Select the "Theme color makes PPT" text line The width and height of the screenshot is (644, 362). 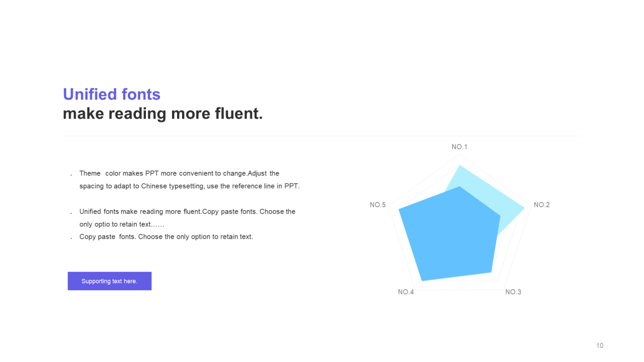(179, 173)
